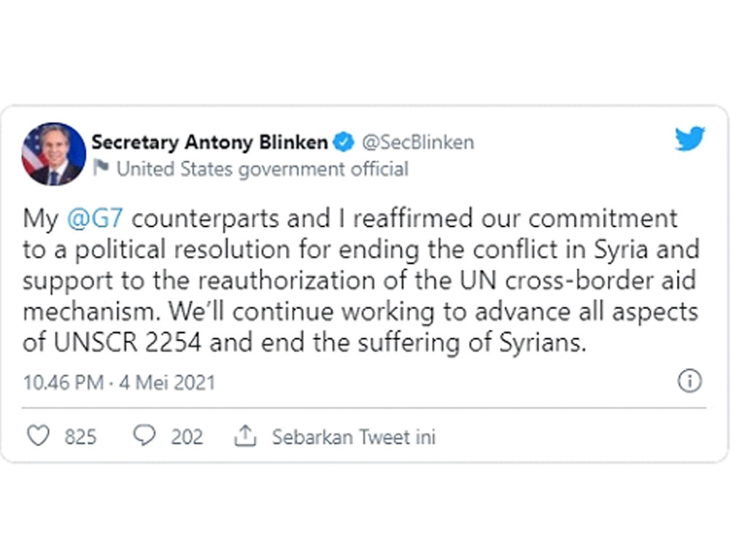Screen dimensions: 747x560
Task: Open Antony Blinken's profile picture
Action: pos(54,154)
